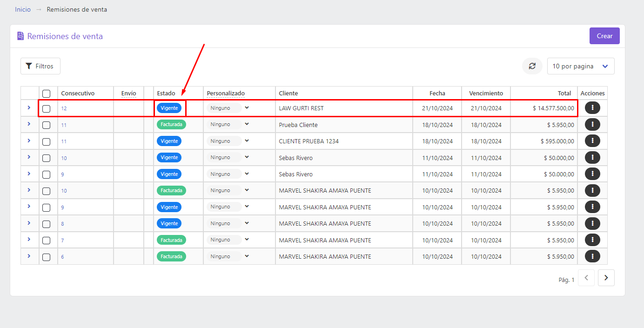Screen dimensions: 644x328
Task: Check the box for consecutivo 12 row
Action: [x=46, y=108]
